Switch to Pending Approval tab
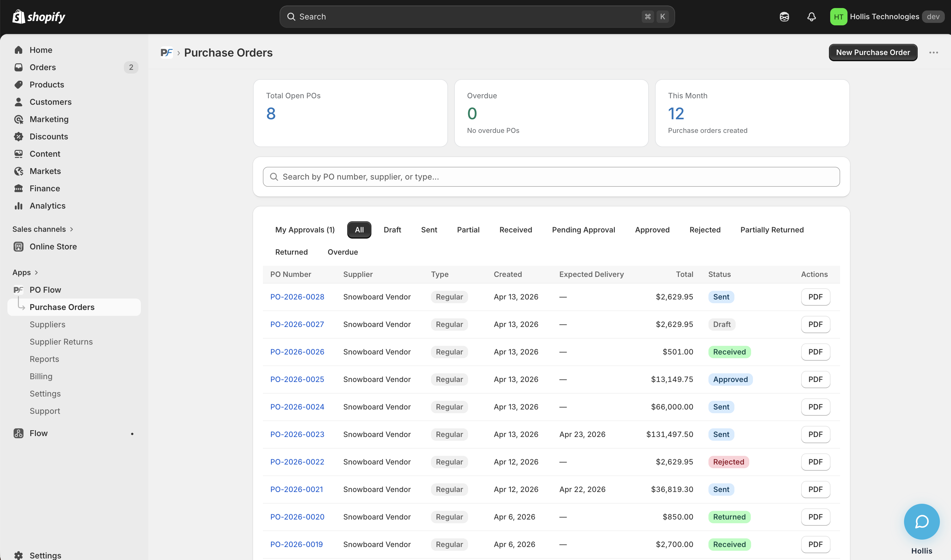 point(583,230)
